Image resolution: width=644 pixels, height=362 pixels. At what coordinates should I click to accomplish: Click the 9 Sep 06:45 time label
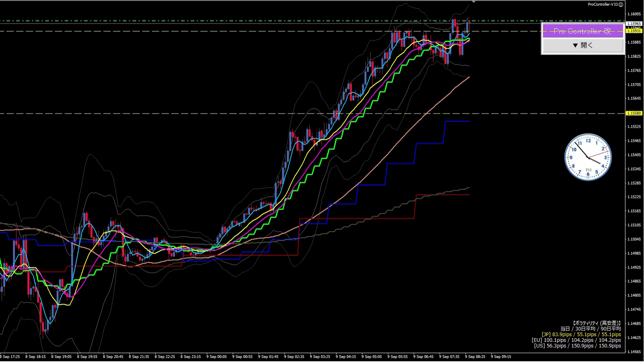tap(423, 357)
